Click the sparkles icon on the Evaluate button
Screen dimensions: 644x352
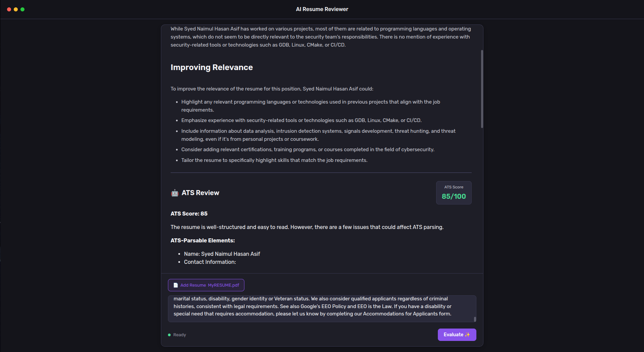[467, 335]
